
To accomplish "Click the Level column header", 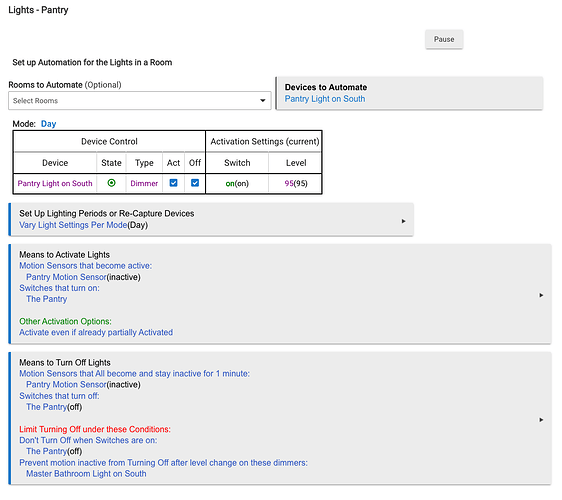I will point(296,163).
